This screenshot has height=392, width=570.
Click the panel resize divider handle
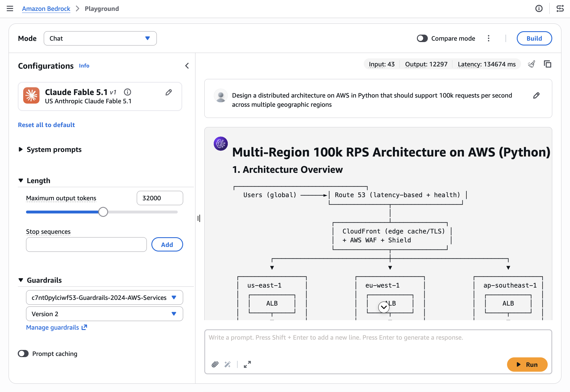coord(199,218)
